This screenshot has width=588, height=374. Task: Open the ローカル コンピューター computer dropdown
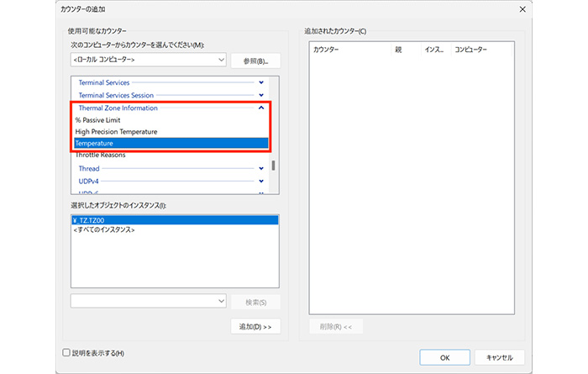pos(149,61)
